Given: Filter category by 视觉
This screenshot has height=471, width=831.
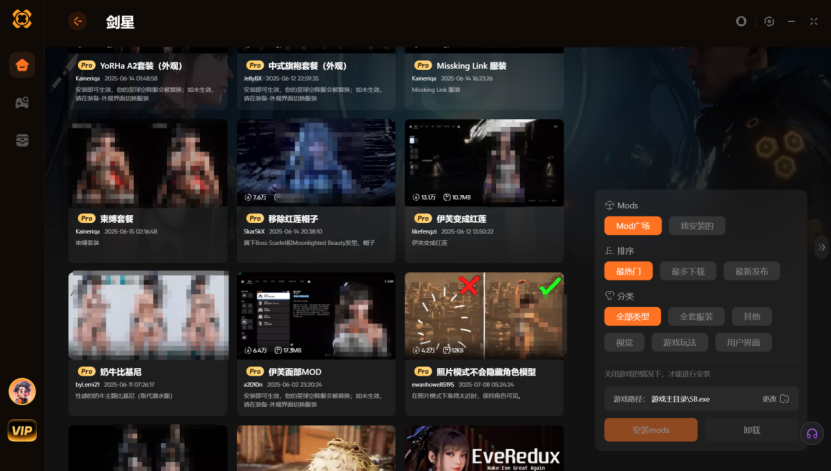Looking at the screenshot, I should 624,342.
